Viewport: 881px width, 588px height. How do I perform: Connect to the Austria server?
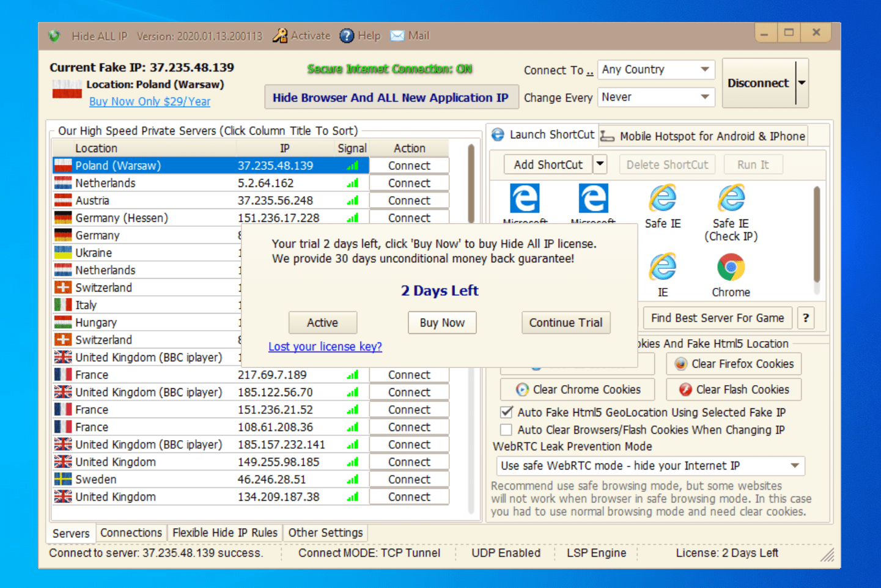(409, 200)
